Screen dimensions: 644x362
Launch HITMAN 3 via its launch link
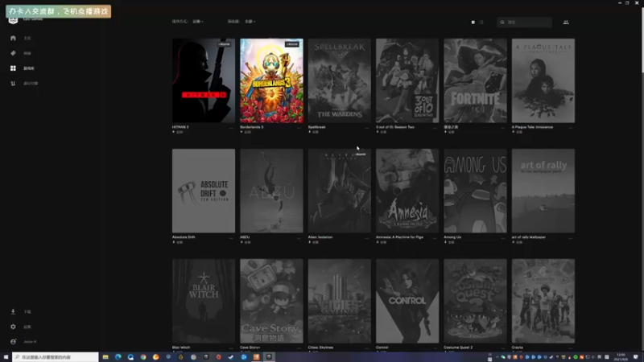click(x=178, y=132)
